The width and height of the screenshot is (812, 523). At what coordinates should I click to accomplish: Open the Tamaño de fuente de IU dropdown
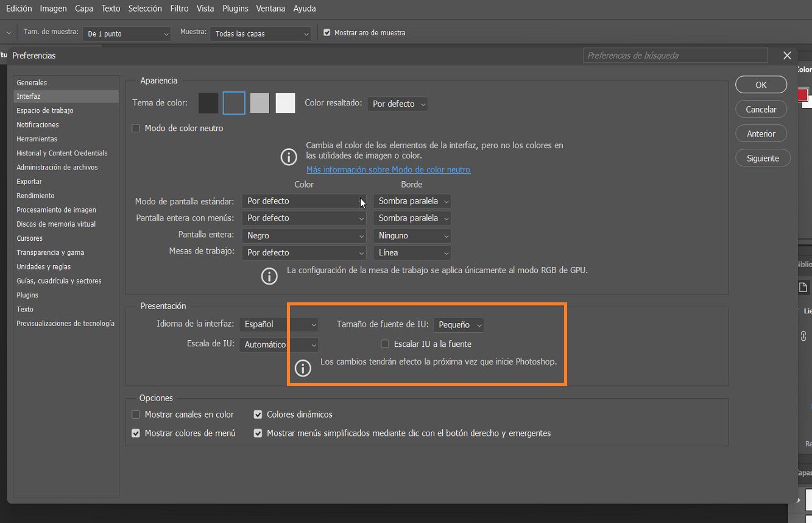point(459,324)
